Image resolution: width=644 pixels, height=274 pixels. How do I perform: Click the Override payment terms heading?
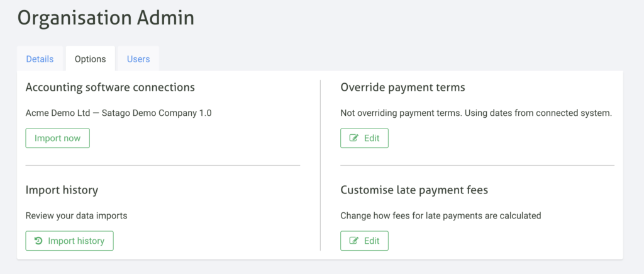click(402, 87)
